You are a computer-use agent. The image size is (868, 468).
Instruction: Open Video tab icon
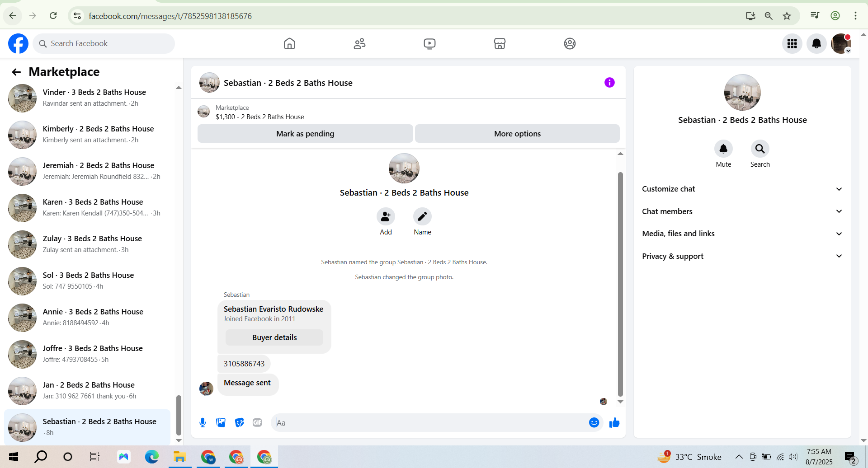[429, 43]
